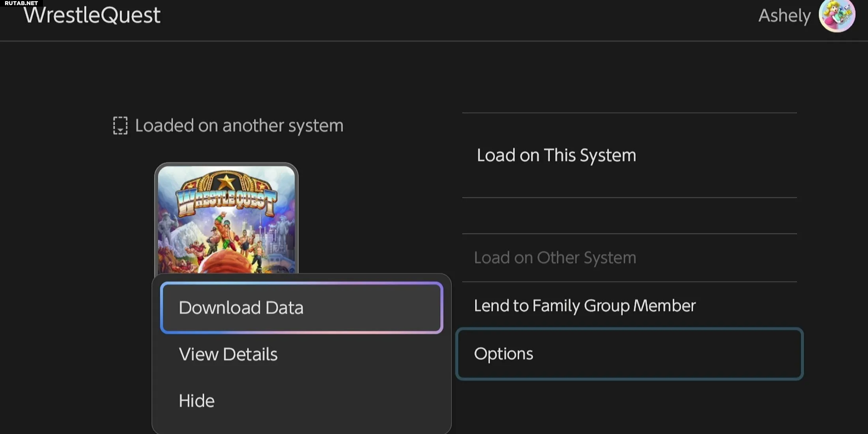
Task: Click the WrestleQuest page title
Action: tap(92, 15)
